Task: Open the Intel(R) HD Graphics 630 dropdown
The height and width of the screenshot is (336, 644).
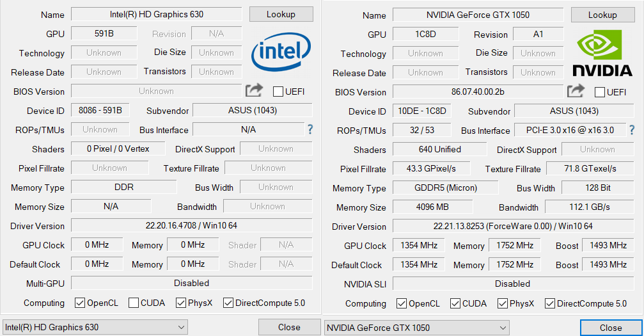Action: click(x=95, y=328)
